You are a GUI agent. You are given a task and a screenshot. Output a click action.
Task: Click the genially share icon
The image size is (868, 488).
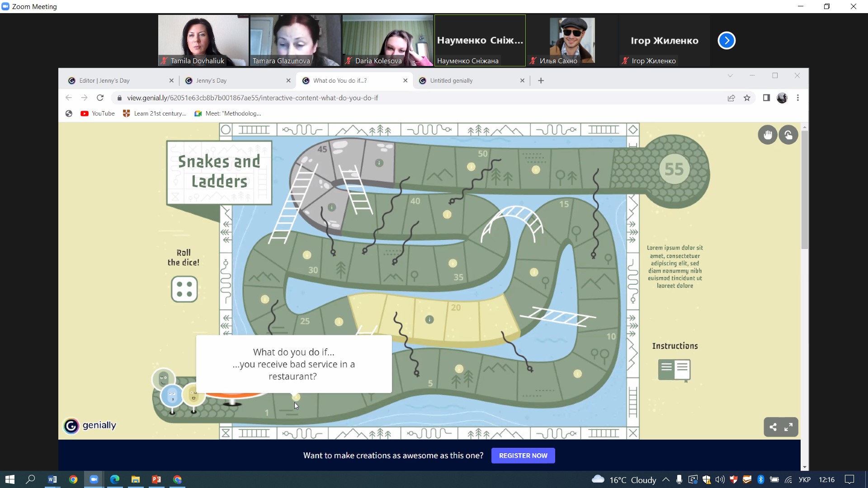[773, 427]
